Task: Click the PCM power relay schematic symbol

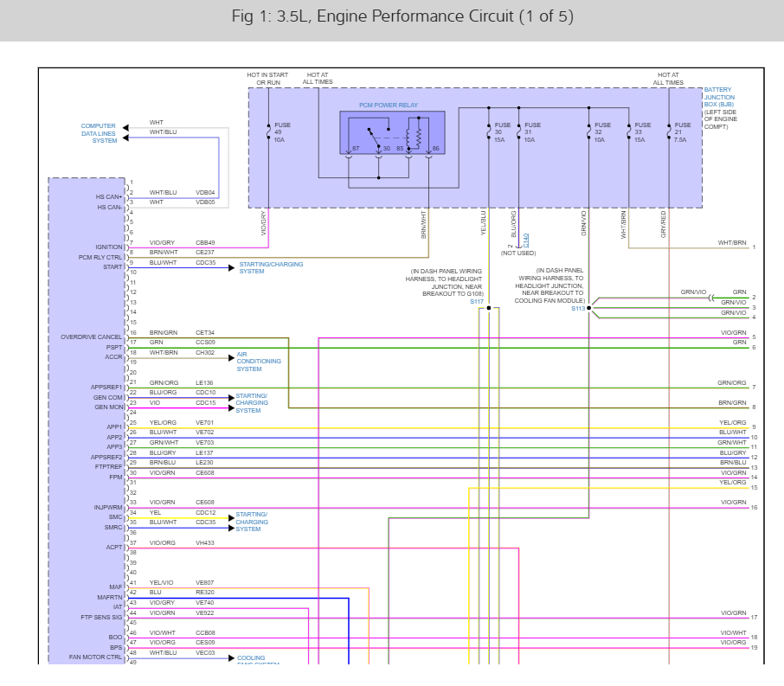Action: click(392, 132)
